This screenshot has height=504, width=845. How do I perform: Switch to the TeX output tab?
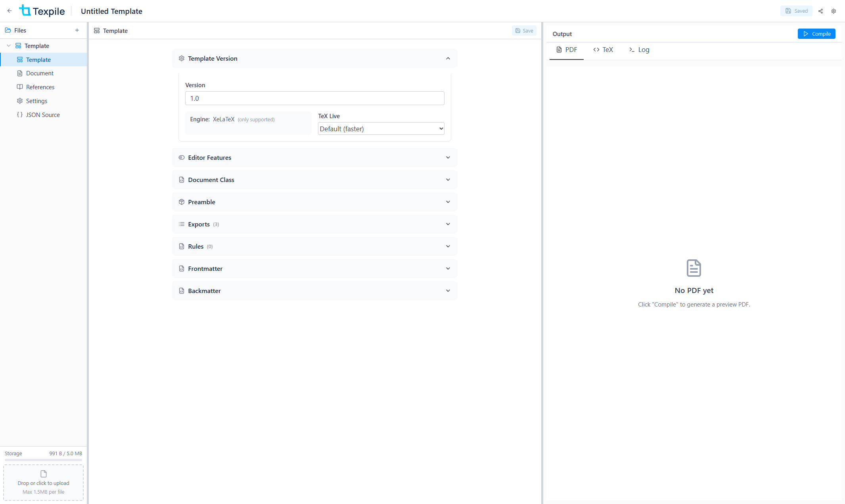tap(603, 50)
